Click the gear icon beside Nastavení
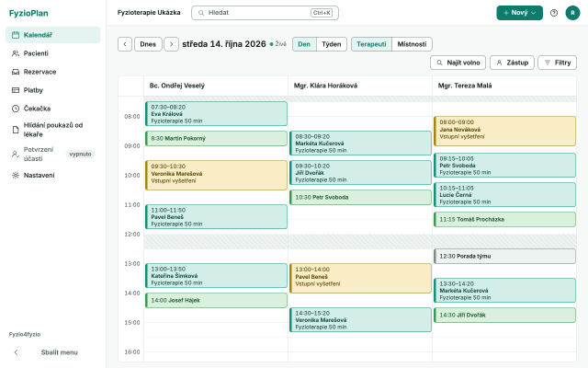This screenshot has width=588, height=368. point(16,176)
